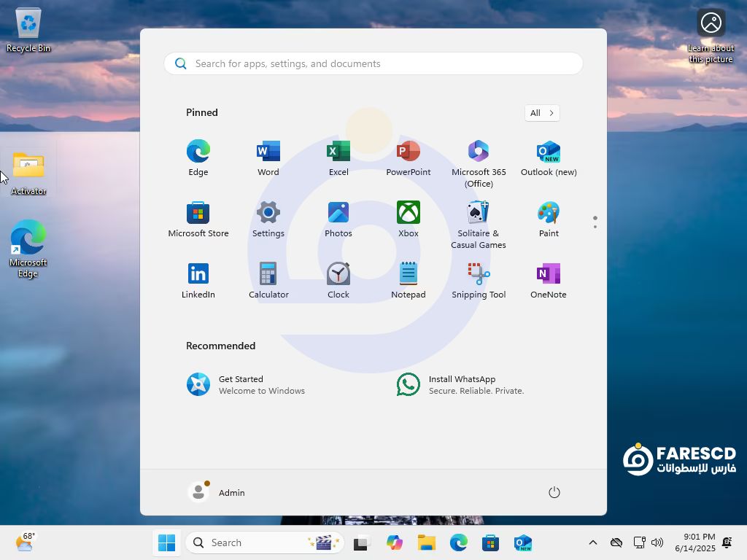Go to next pinned apps page dot

tap(595, 227)
